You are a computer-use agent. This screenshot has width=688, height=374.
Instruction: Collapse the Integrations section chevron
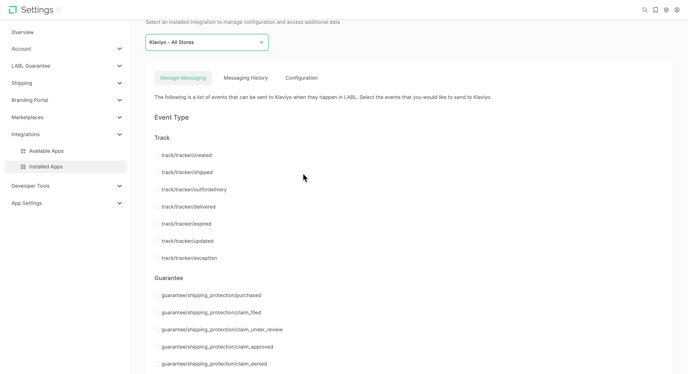click(119, 134)
